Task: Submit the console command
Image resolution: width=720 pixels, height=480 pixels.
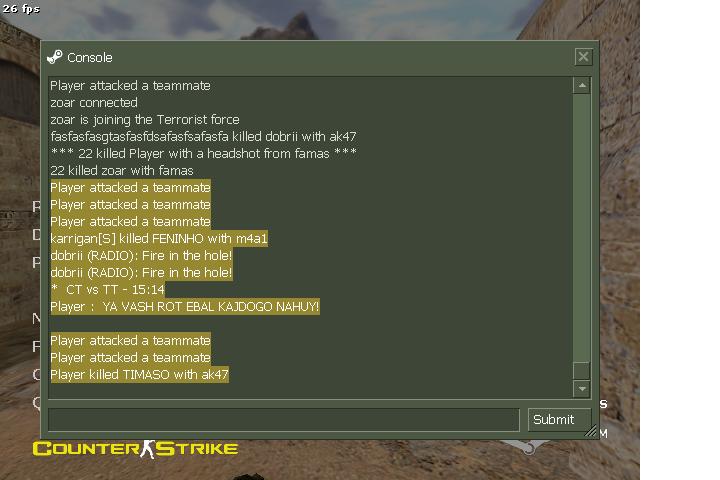Action: pos(559,419)
